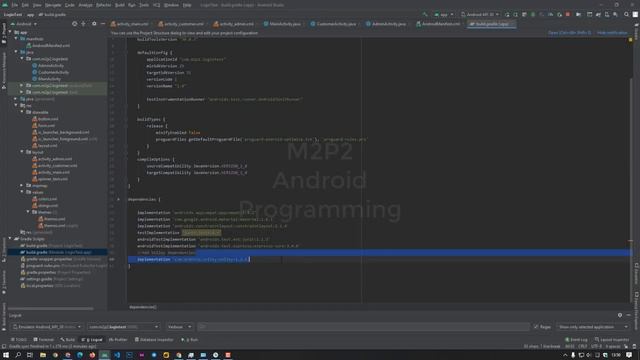
Task: Open the Refactor menu
Action: (103, 5)
